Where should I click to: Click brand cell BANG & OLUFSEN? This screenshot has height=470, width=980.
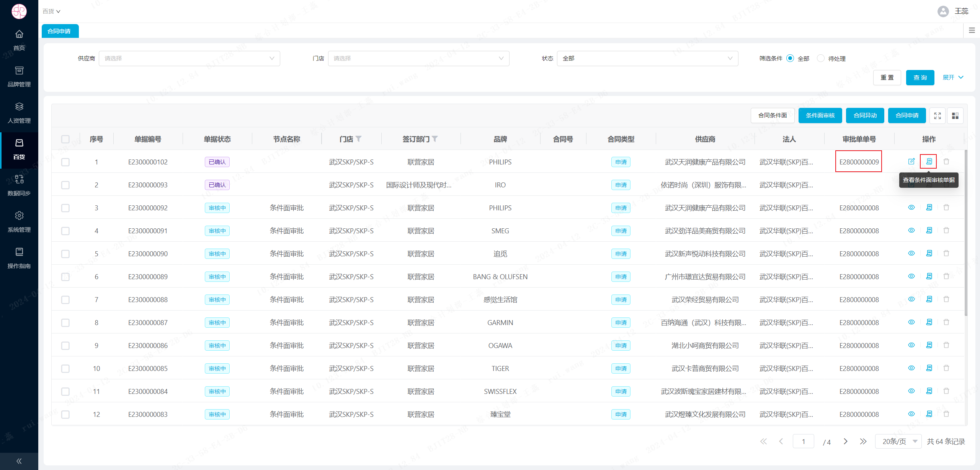tap(500, 277)
